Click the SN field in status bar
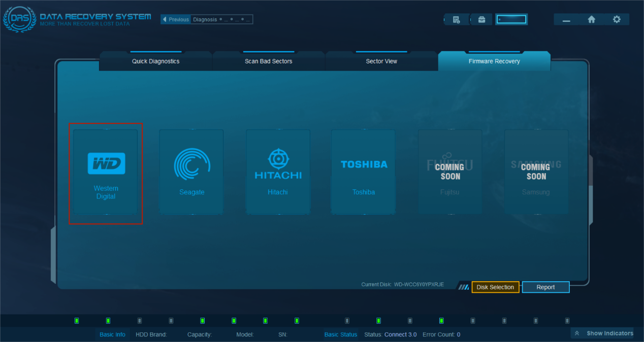This screenshot has width=644, height=342. [283, 334]
